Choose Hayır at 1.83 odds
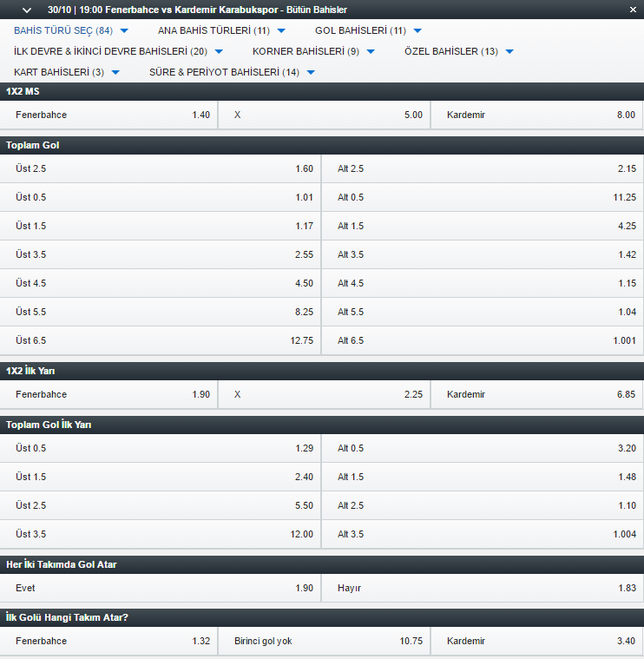This screenshot has width=644, height=659. tap(483, 588)
